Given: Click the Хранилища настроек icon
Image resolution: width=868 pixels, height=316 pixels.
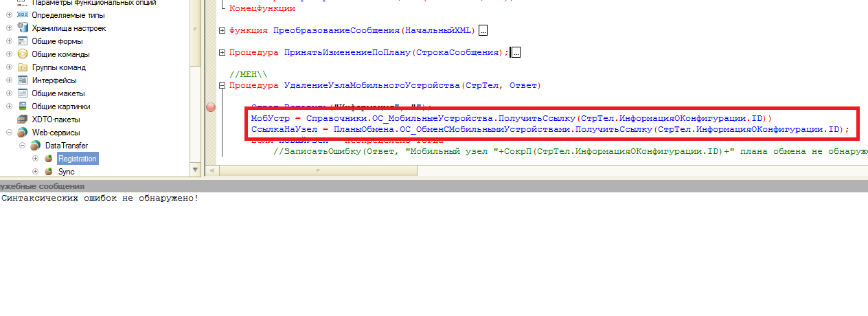Looking at the screenshot, I should (23, 28).
